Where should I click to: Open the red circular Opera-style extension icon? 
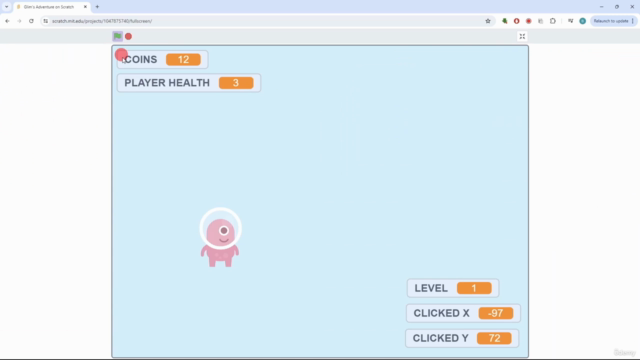pos(516,21)
